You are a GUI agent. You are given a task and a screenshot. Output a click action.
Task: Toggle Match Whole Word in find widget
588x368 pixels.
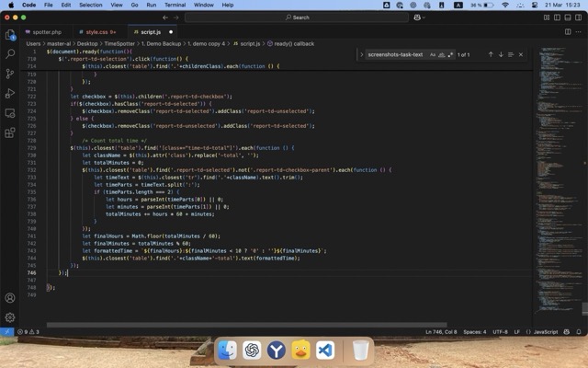[442, 54]
